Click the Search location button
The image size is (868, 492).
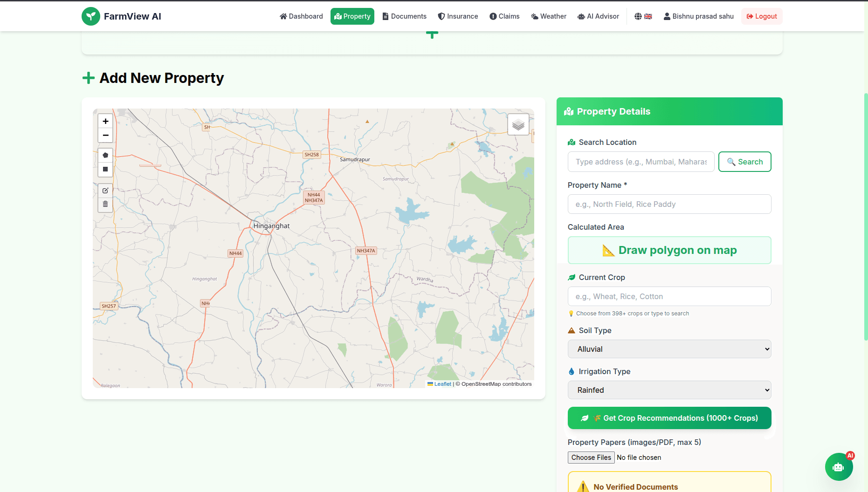click(x=744, y=162)
